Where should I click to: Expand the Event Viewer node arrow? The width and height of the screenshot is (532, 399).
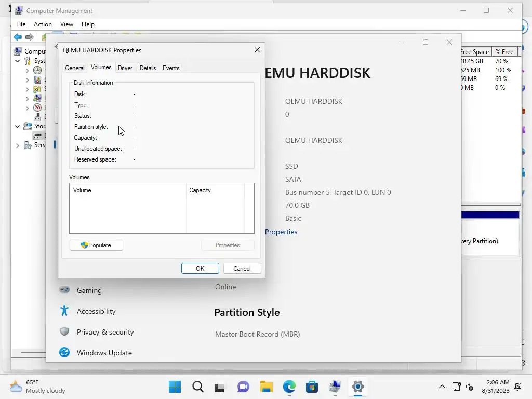coord(27,80)
